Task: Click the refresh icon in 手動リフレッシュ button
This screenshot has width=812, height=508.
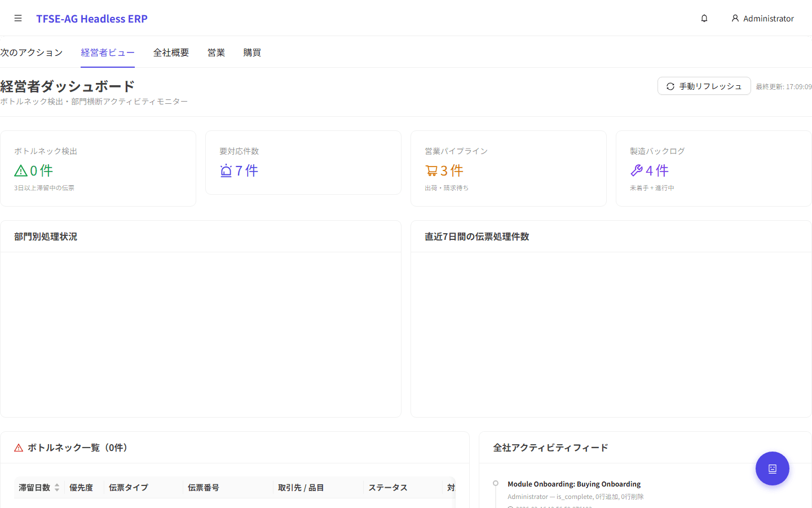Action: pos(670,86)
